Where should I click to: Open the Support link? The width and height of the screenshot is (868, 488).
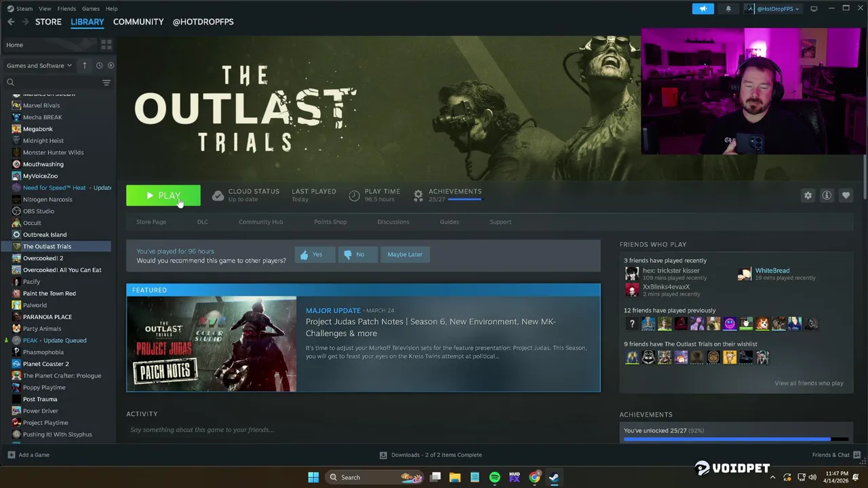coord(500,222)
